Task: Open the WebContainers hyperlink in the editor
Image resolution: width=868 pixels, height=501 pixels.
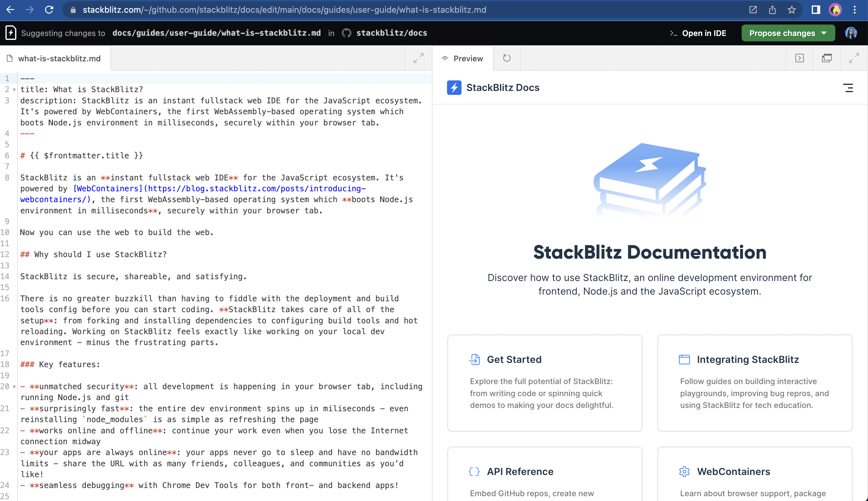Action: 108,188
